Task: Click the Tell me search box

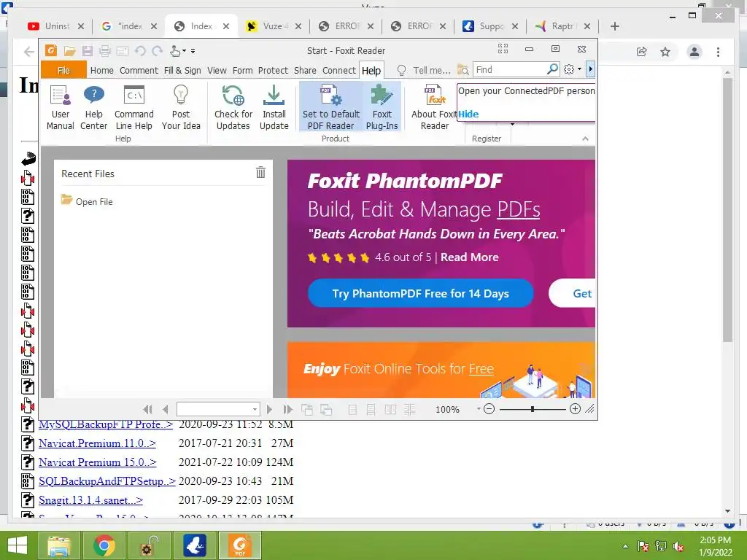Action: click(431, 71)
